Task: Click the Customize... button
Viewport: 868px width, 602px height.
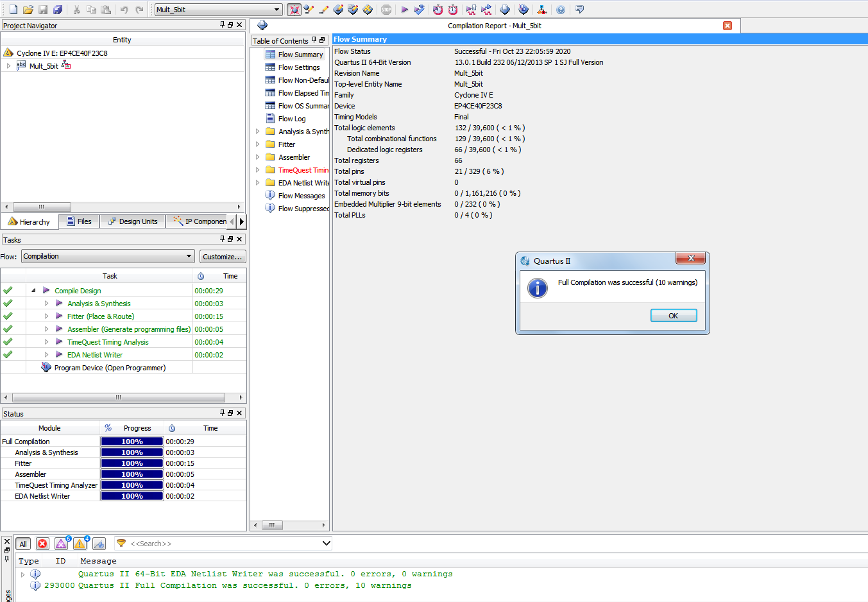Action: point(222,257)
